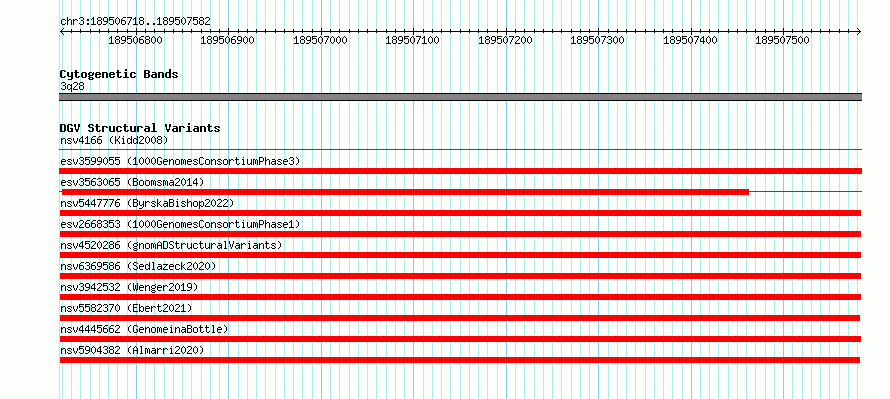Click the Cytogenetic Bands track heading

[x=119, y=74]
